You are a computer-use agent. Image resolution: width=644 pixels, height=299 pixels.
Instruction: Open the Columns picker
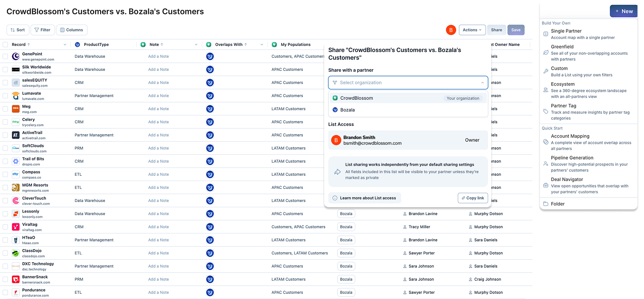point(72,30)
